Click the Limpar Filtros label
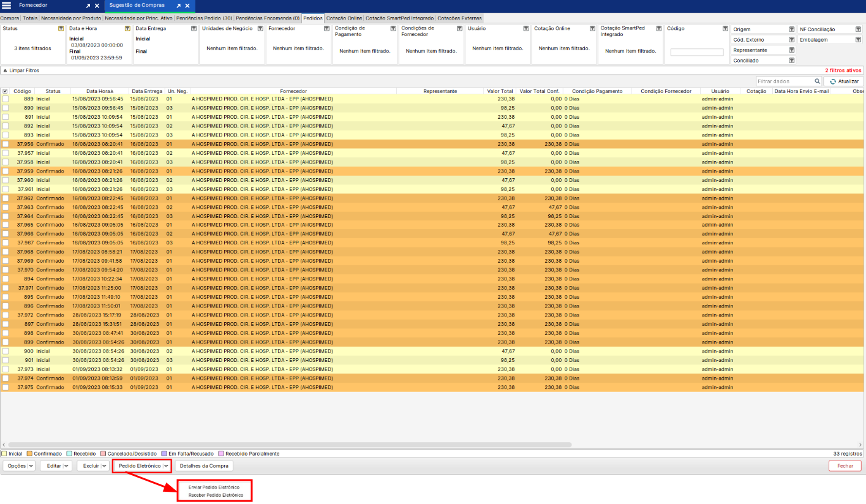 (x=24, y=70)
